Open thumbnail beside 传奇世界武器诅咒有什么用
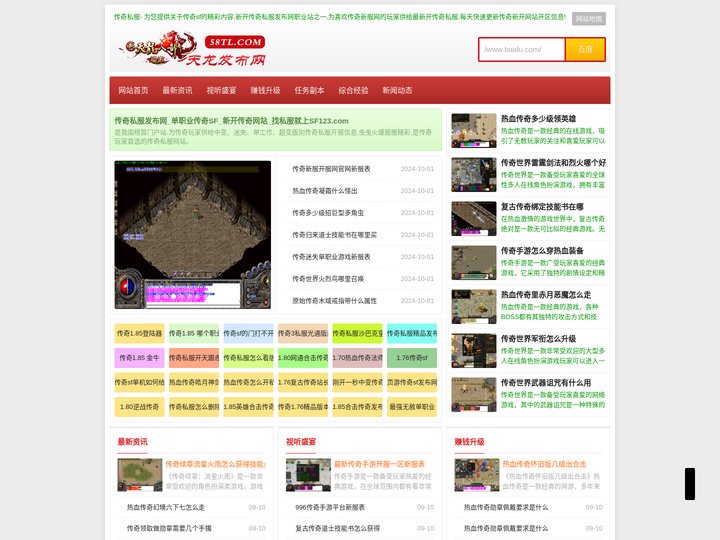This screenshot has height=540, width=720. pos(474,395)
